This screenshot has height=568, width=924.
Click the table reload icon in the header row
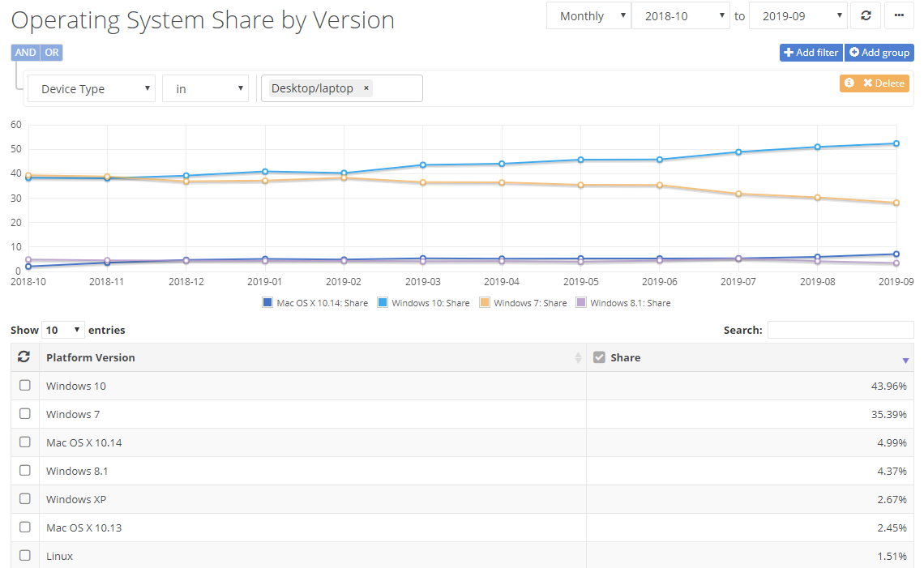[x=24, y=357]
